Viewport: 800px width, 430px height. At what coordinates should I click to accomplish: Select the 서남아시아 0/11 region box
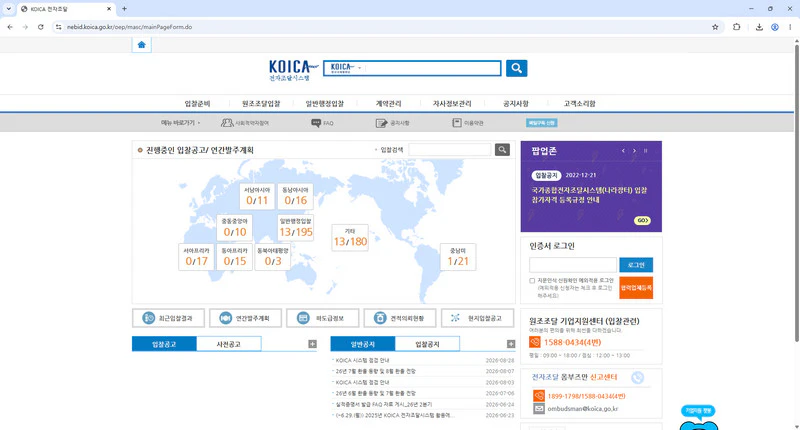point(257,196)
